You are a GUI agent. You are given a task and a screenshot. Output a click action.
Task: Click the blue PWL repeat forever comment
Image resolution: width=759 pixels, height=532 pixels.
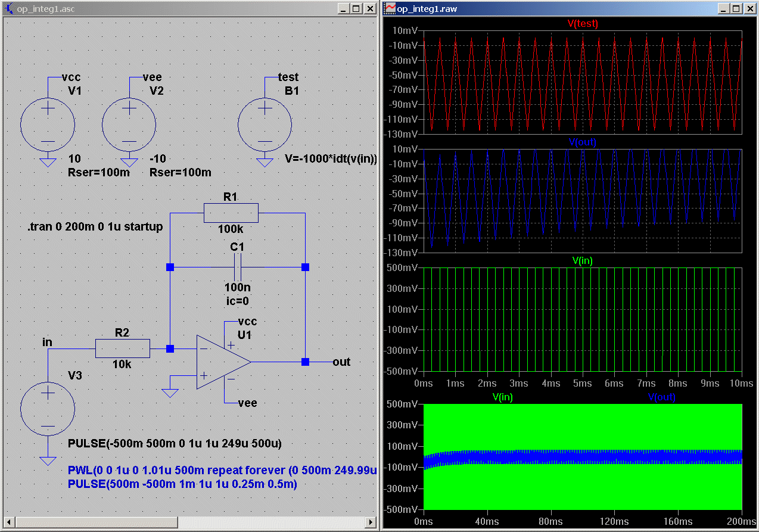pyautogui.click(x=223, y=471)
